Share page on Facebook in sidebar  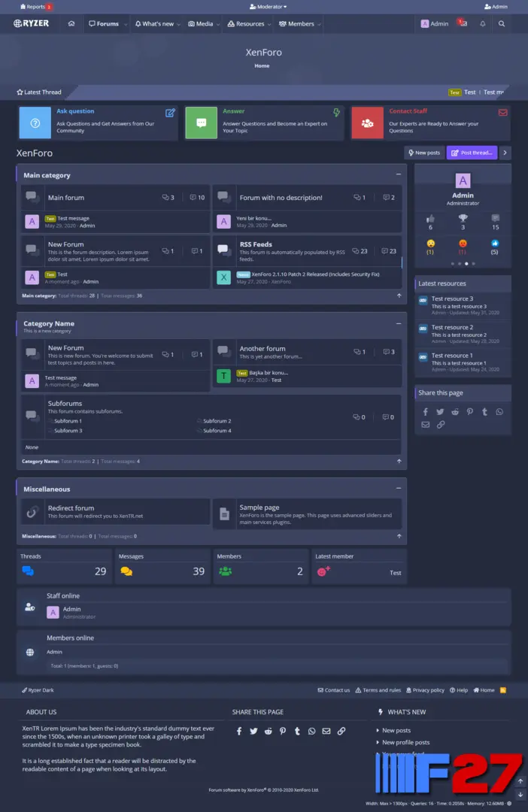coord(426,412)
